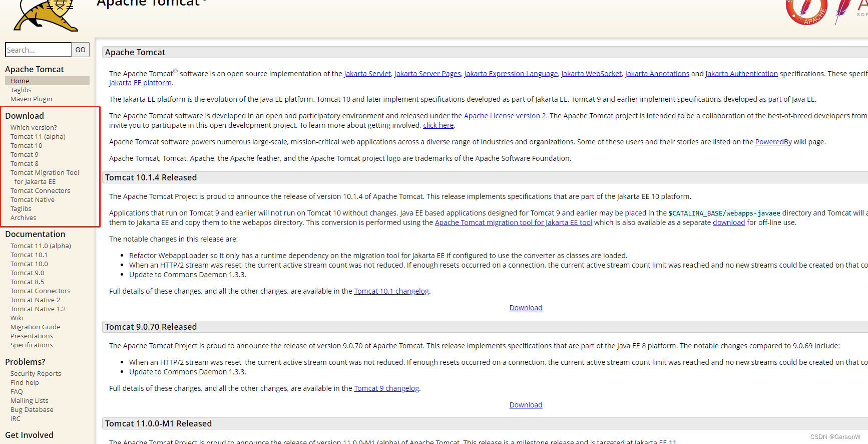Screen dimensions: 868x444
Task: Open the Maven Plugin sidebar link
Action: [x=31, y=99]
